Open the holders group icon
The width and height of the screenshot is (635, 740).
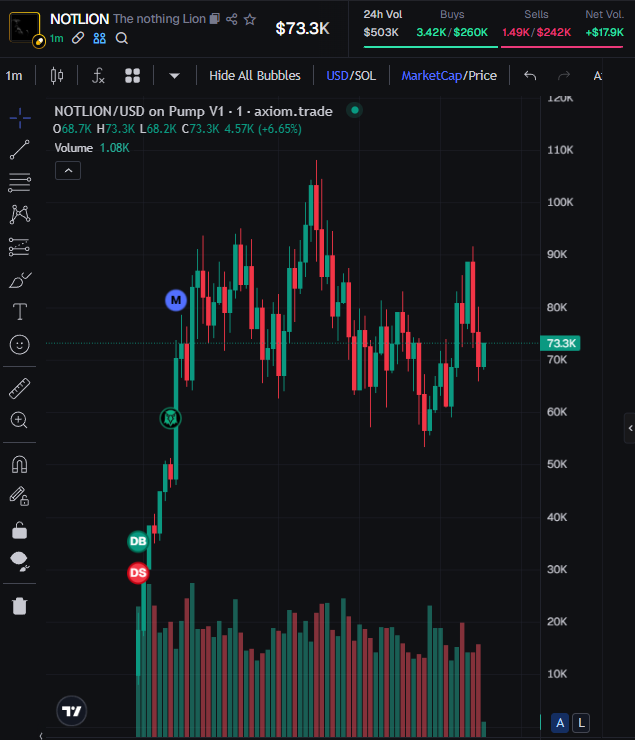coord(100,38)
